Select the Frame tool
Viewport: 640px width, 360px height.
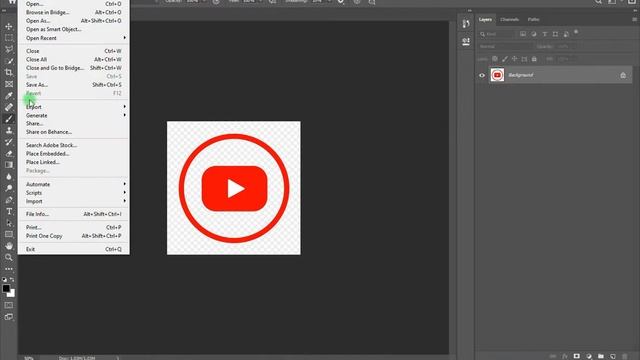pos(9,84)
